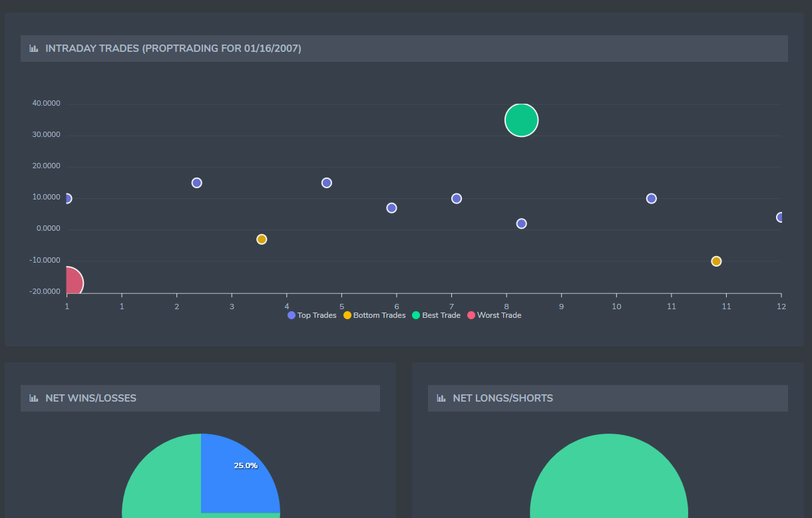Click yellow Bottom Trades point just below zero
This screenshot has height=518, width=812.
(262, 239)
